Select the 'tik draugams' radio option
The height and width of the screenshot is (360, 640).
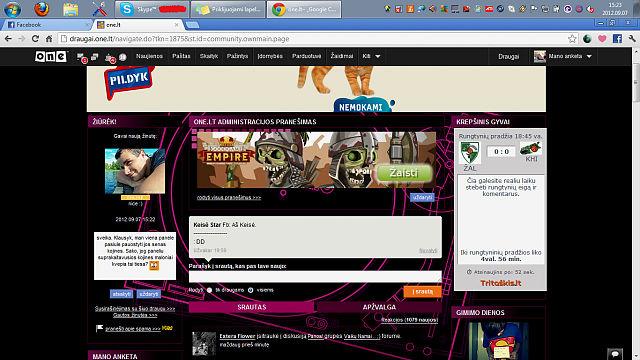(209, 290)
